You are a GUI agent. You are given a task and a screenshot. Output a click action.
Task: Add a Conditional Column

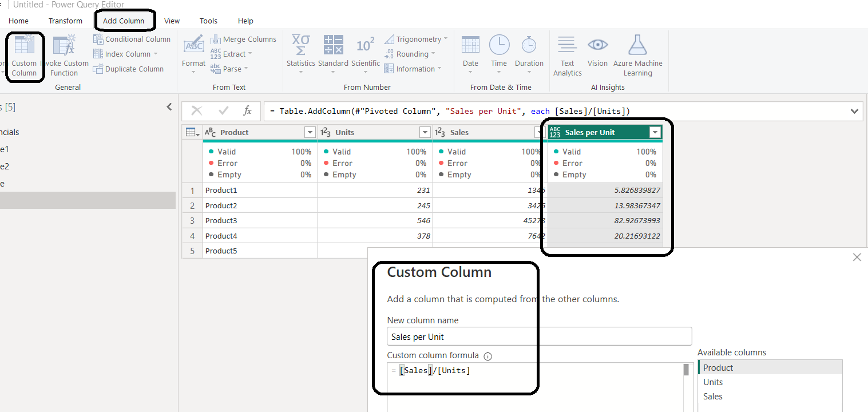tap(132, 39)
